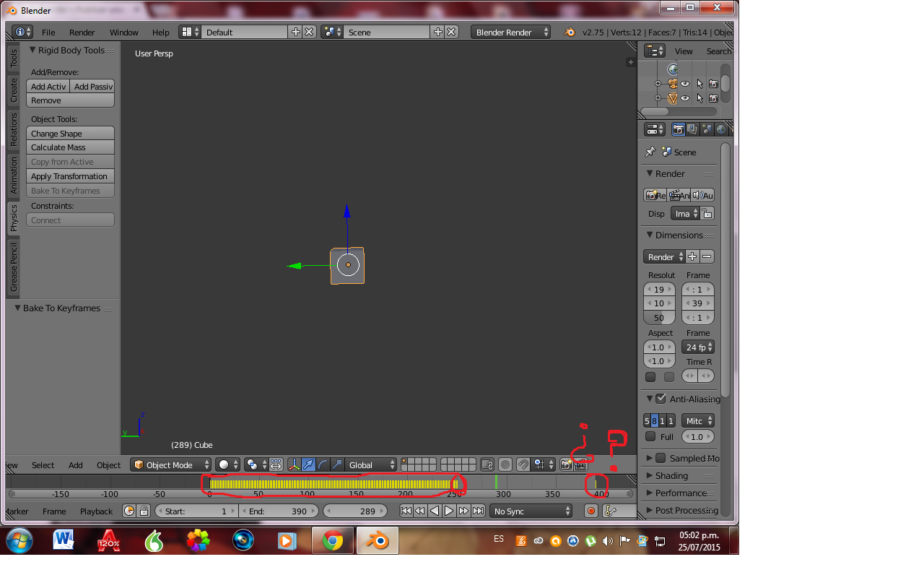
Task: Open Google Chrome from the taskbar
Action: pos(332,540)
